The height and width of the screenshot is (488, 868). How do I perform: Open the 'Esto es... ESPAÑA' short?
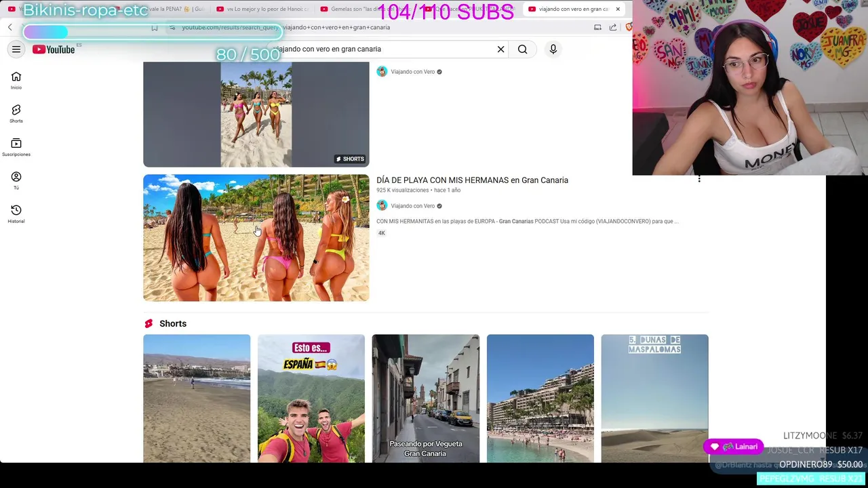311,399
